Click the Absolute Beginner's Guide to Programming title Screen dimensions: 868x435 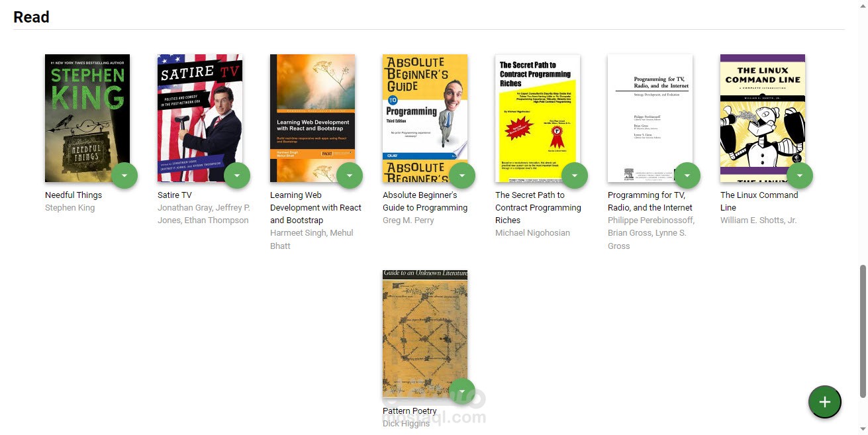point(425,201)
